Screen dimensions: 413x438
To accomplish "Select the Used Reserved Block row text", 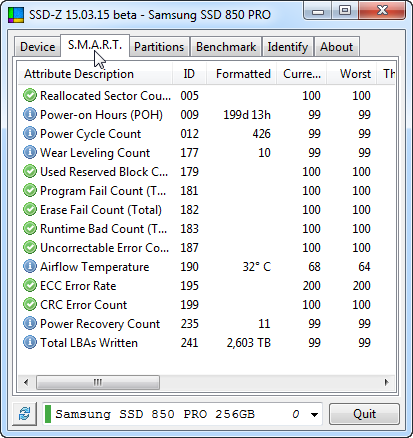I will (104, 172).
